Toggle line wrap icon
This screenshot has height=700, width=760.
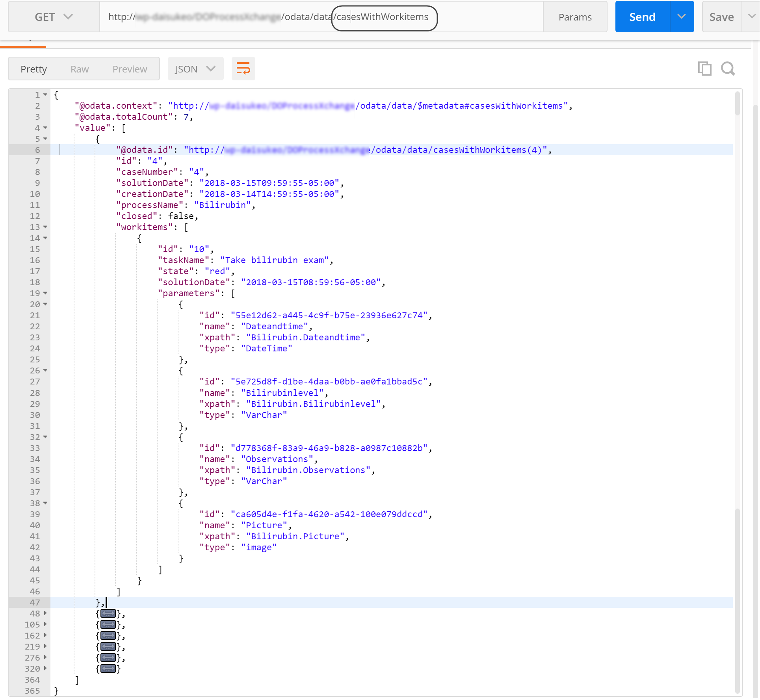pyautogui.click(x=243, y=69)
